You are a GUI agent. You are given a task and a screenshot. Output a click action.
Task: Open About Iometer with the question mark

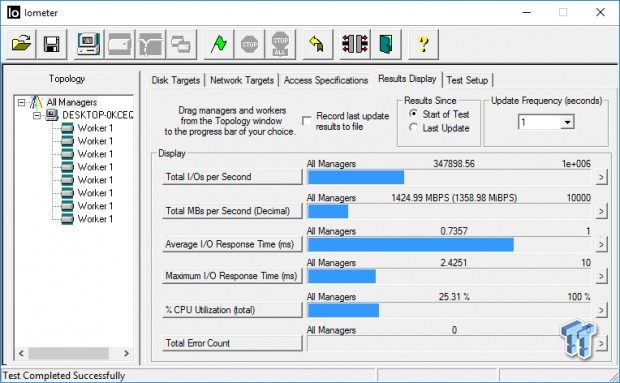[x=423, y=44]
